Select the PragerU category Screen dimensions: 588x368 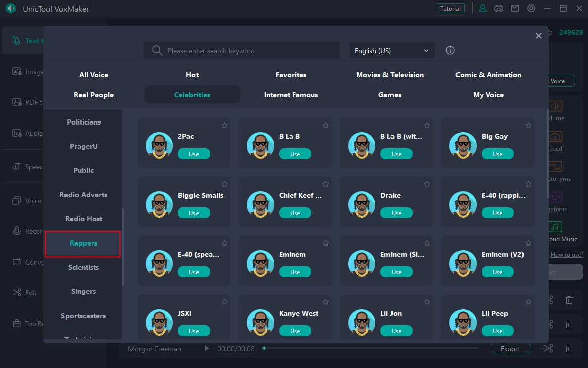point(84,146)
